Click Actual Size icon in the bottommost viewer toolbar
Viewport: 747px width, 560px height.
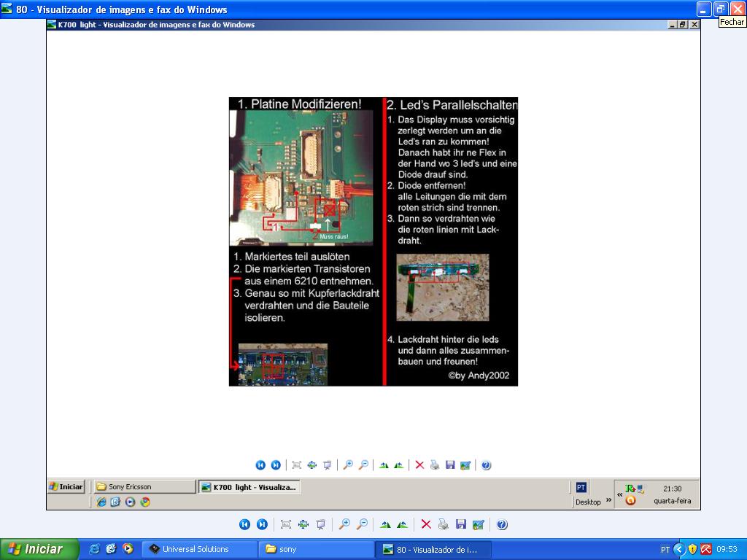(303, 524)
